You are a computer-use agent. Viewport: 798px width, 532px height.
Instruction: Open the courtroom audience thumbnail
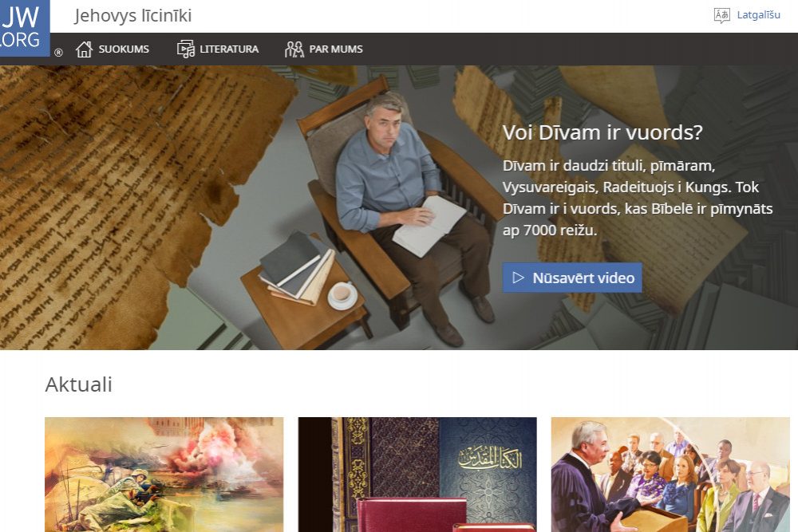(x=670, y=475)
